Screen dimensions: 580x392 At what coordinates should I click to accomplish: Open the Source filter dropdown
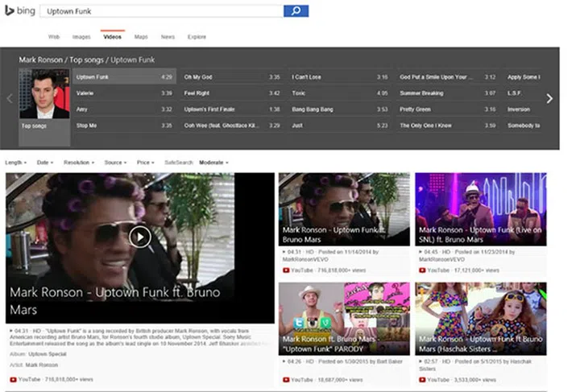[115, 163]
